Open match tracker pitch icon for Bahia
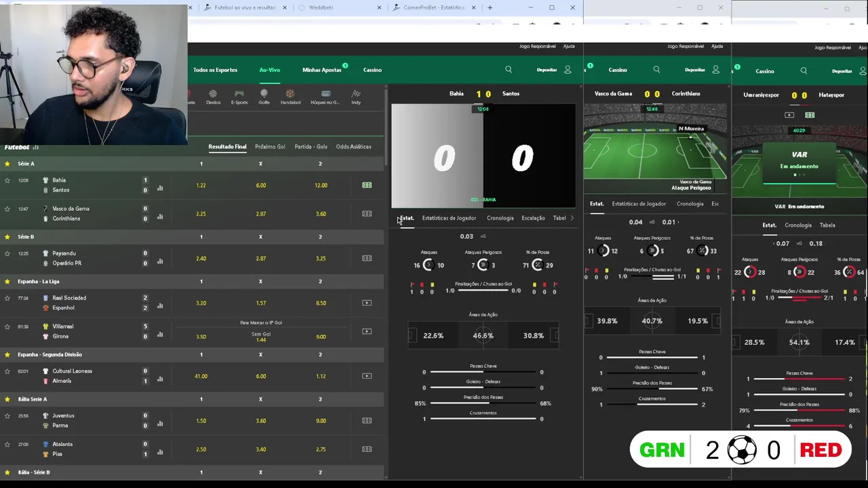 point(367,185)
